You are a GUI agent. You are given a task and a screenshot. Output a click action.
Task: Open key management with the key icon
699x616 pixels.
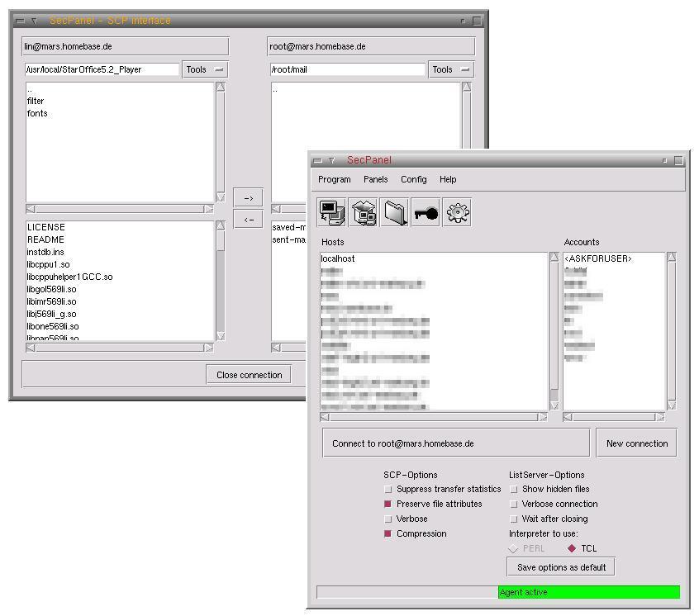point(426,213)
